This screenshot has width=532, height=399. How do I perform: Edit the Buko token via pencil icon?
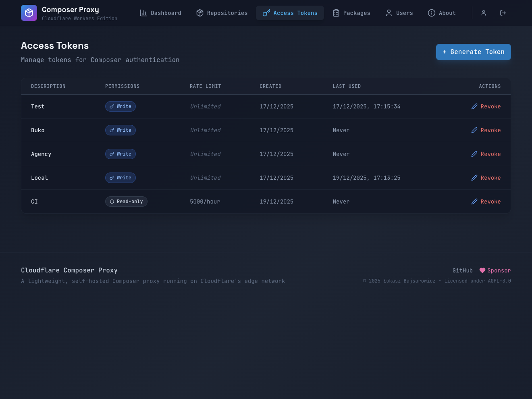pos(474,130)
